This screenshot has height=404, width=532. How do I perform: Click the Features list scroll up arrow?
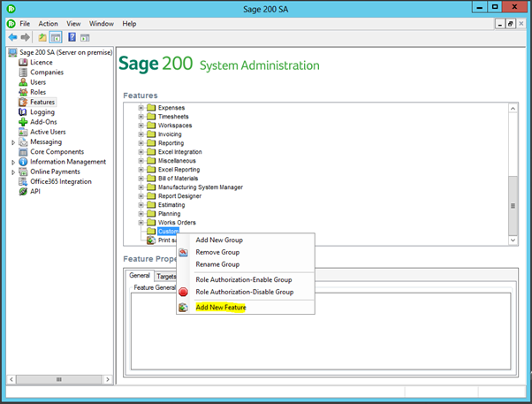pyautogui.click(x=513, y=109)
